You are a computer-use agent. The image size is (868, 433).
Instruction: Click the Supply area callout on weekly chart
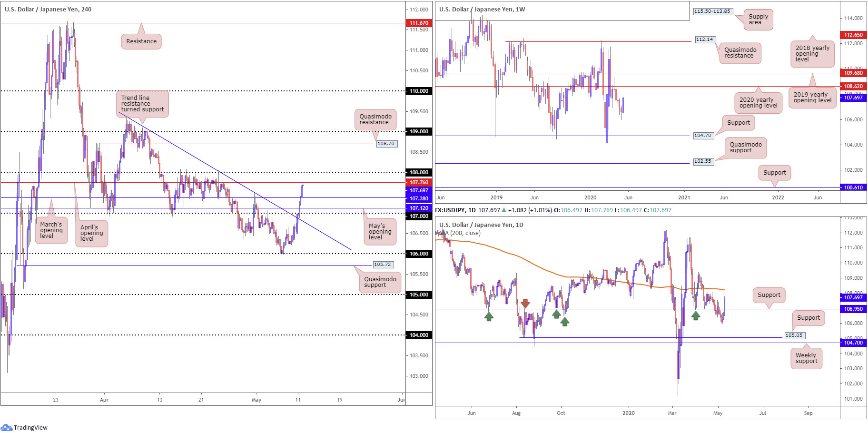click(x=758, y=20)
